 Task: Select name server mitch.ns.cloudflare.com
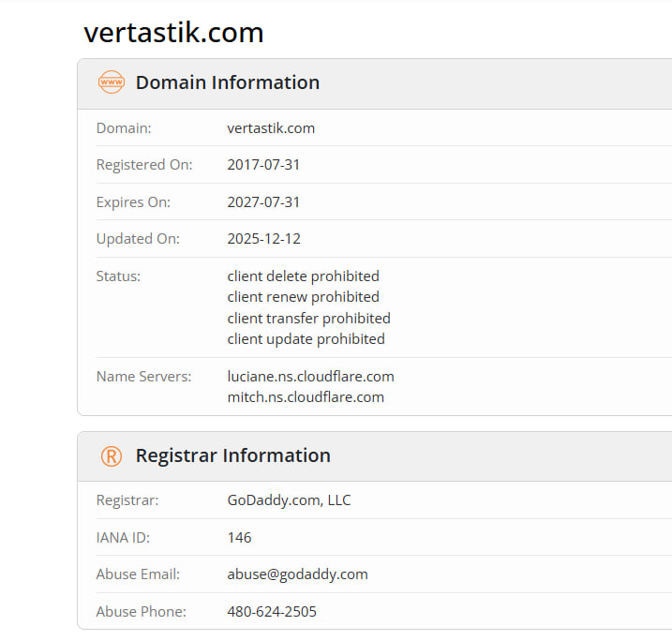[306, 396]
